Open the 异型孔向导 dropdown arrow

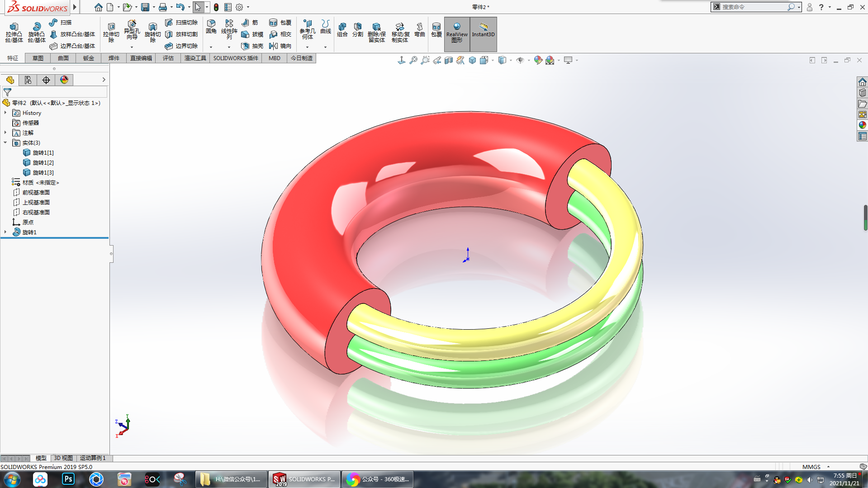pyautogui.click(x=132, y=47)
